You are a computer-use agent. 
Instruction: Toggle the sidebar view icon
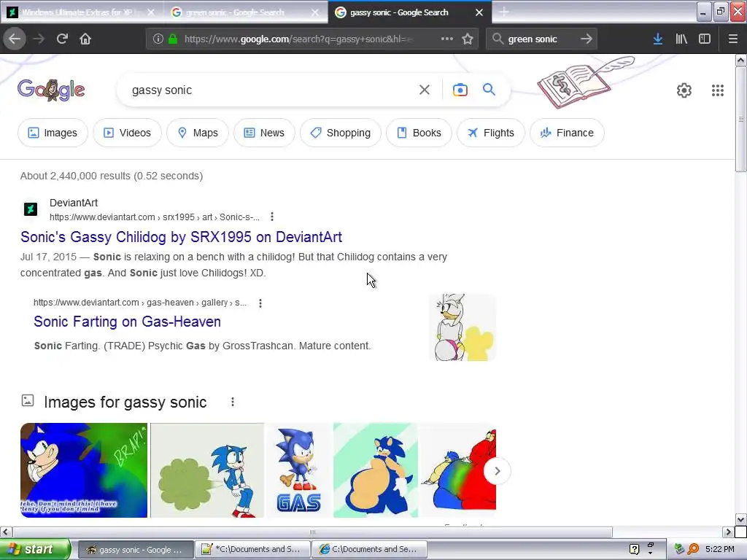[x=705, y=39]
